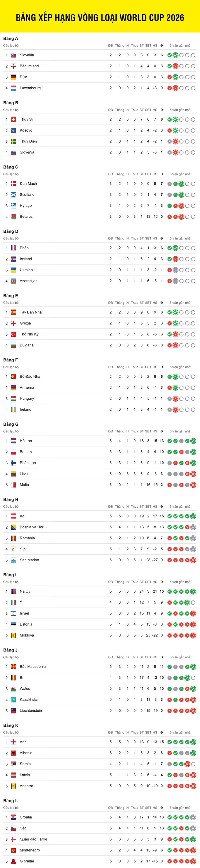Click the Slovakia flag icon
The width and height of the screenshot is (200, 868).
[x=13, y=55]
